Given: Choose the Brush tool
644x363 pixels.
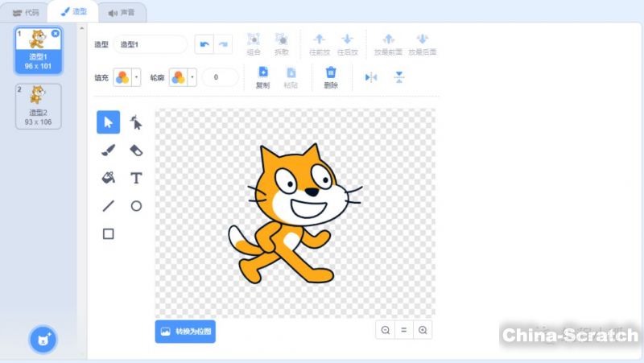Looking at the screenshot, I should click(109, 150).
